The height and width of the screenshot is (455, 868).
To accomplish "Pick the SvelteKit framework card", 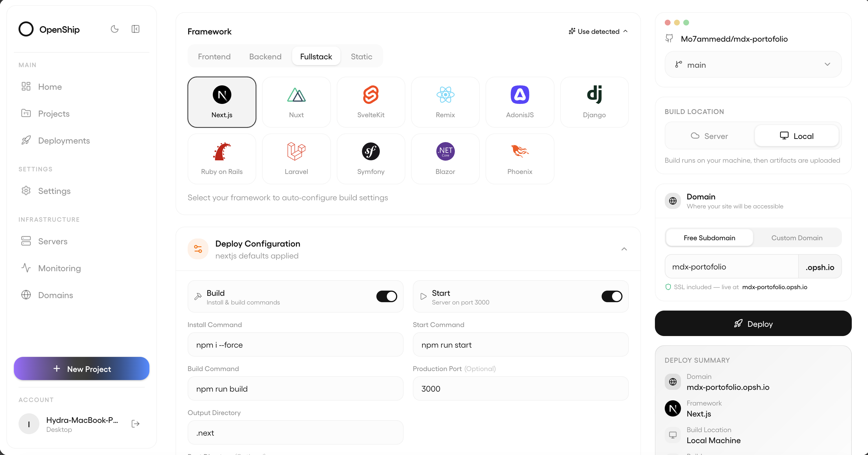I will pos(371,102).
